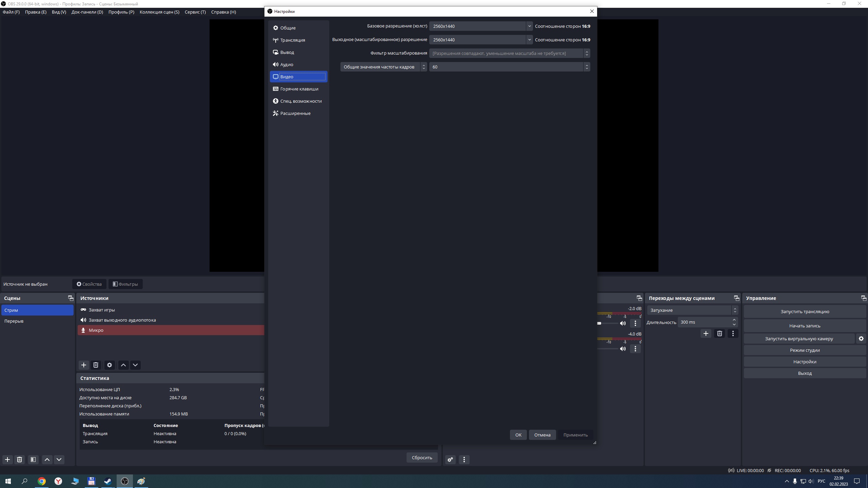Screen dimensions: 868x488
Task: Open Сервис (T) menu
Action: click(195, 12)
